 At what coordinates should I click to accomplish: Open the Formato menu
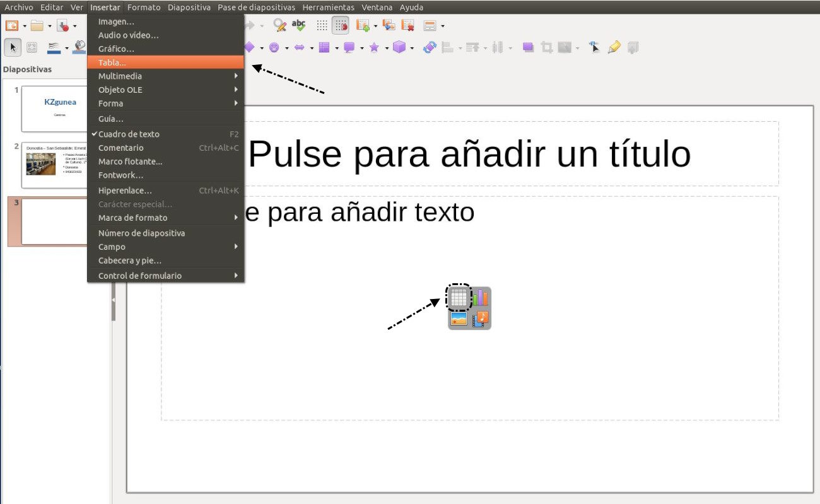144,8
